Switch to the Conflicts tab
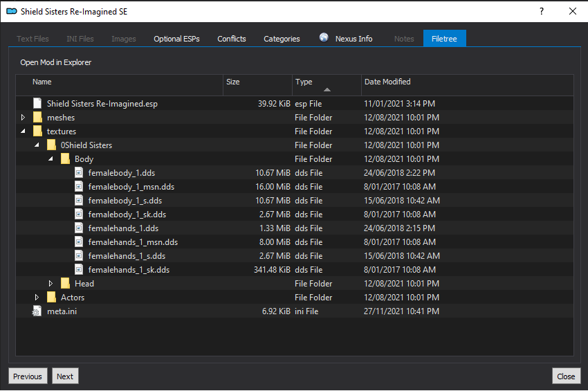This screenshot has width=588, height=391. [231, 39]
